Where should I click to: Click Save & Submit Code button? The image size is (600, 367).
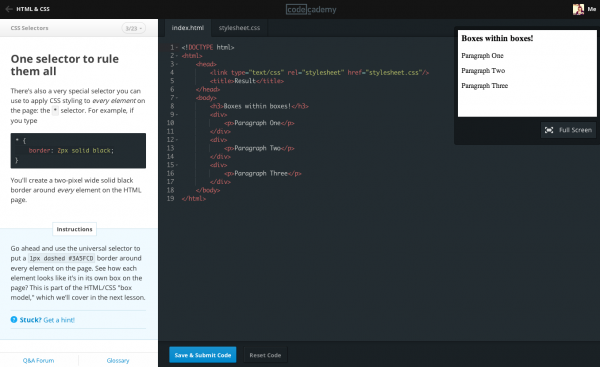tap(202, 355)
